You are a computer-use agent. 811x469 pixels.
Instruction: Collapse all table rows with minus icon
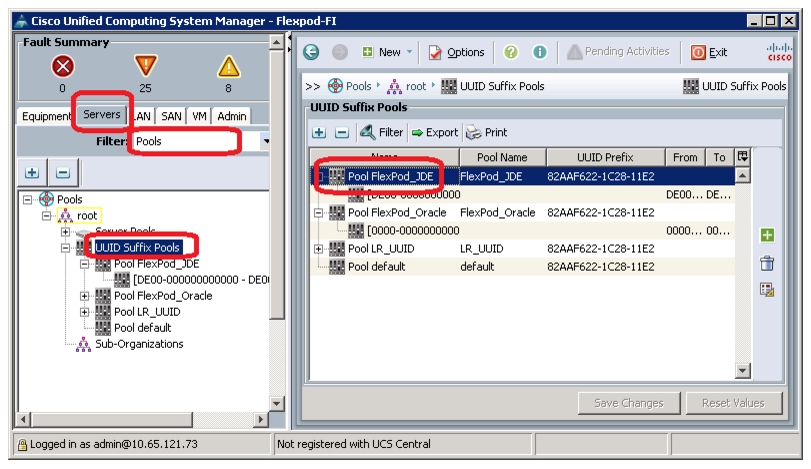(x=342, y=133)
